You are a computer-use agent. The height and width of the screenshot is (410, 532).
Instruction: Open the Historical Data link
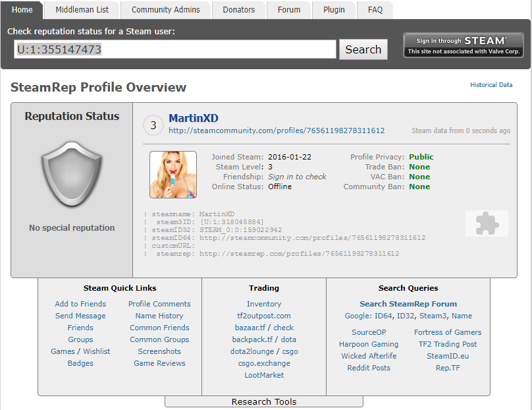[x=491, y=84]
